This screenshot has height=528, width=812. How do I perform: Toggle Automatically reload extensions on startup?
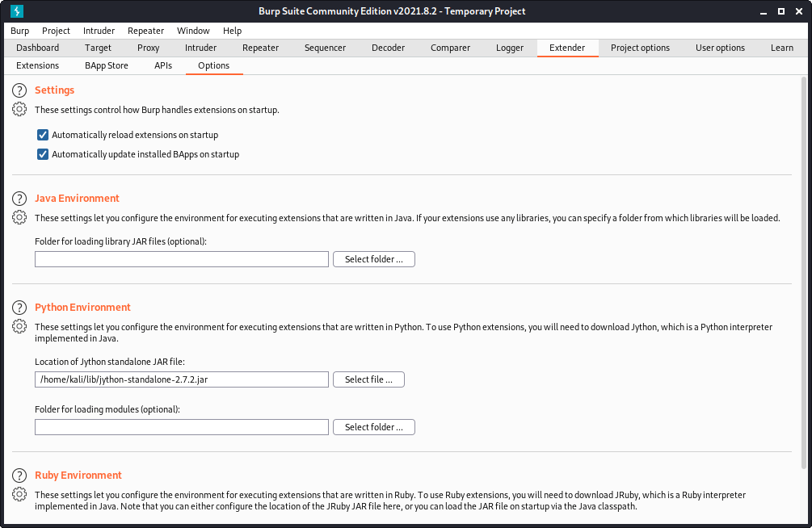pos(43,135)
